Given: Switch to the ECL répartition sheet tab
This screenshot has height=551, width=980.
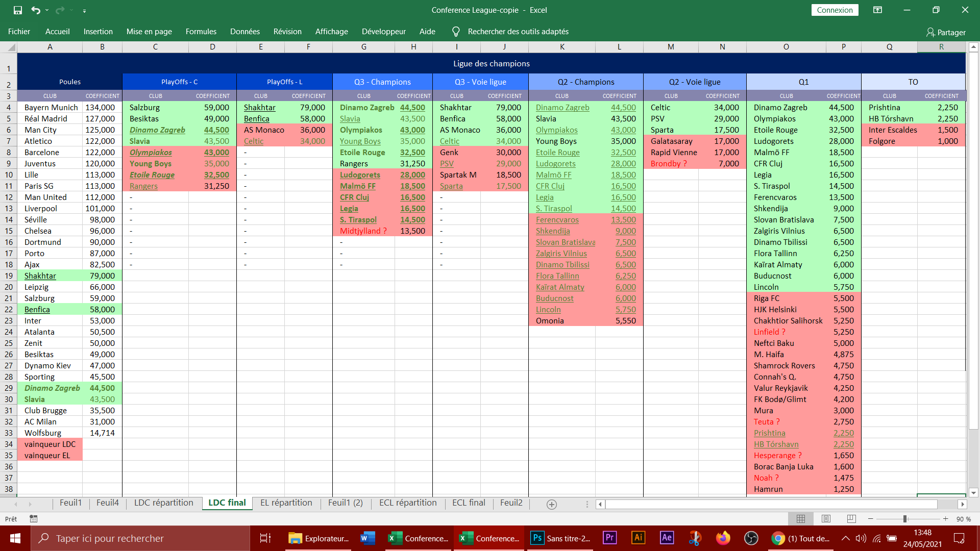Looking at the screenshot, I should point(408,503).
